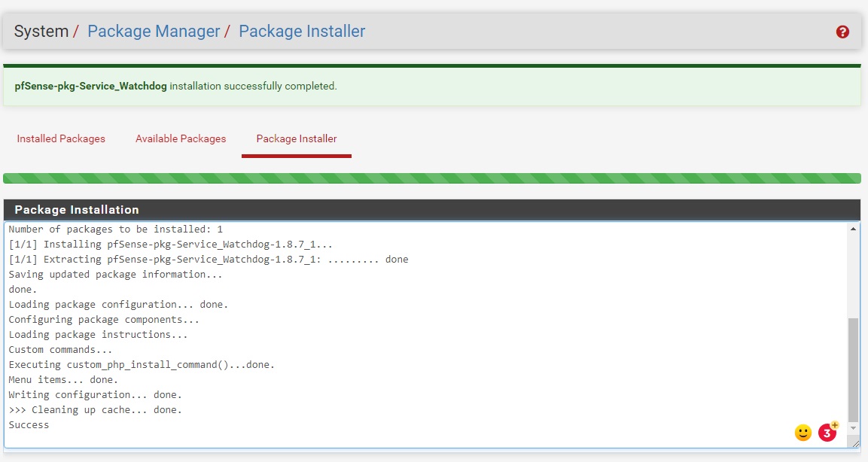Image resolution: width=868 pixels, height=462 pixels.
Task: Click the log output scrollbar thumb
Action: click(853, 369)
